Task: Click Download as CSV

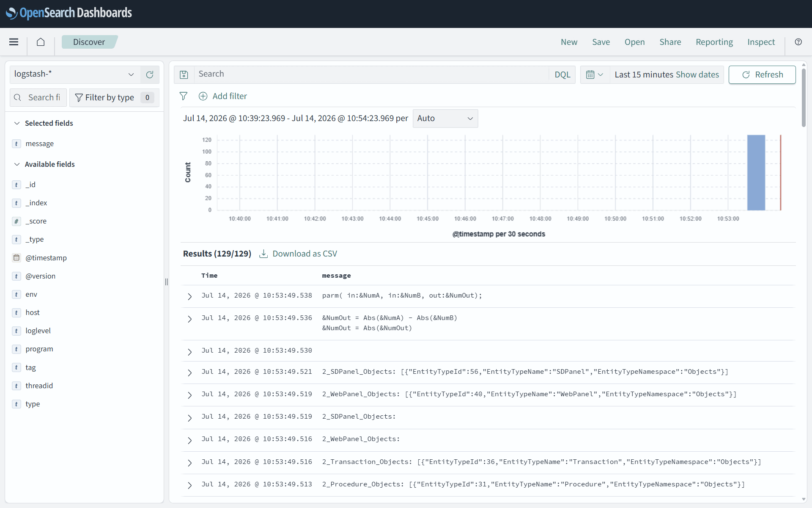Action: pos(304,254)
